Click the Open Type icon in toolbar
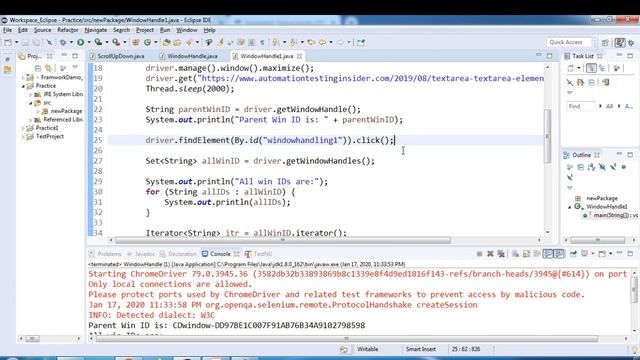 [167, 42]
